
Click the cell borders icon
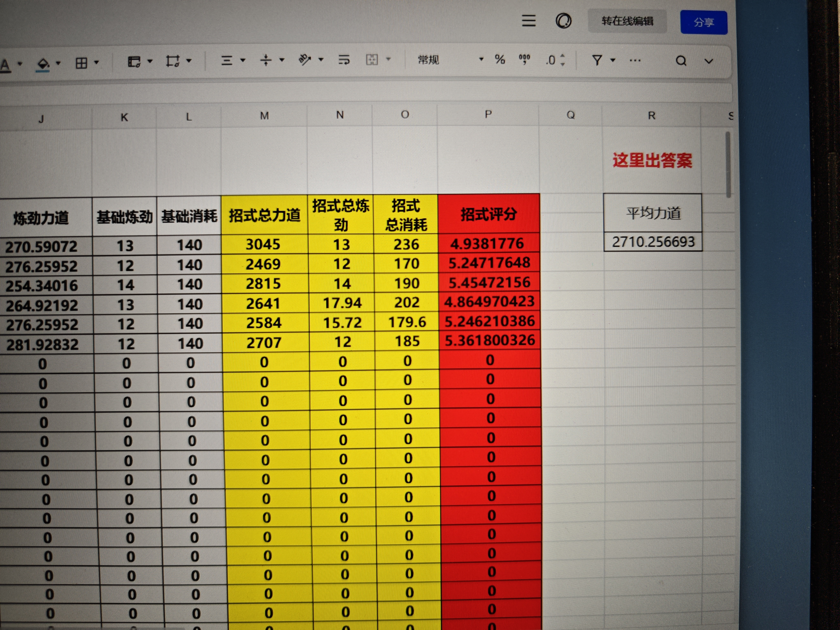81,63
